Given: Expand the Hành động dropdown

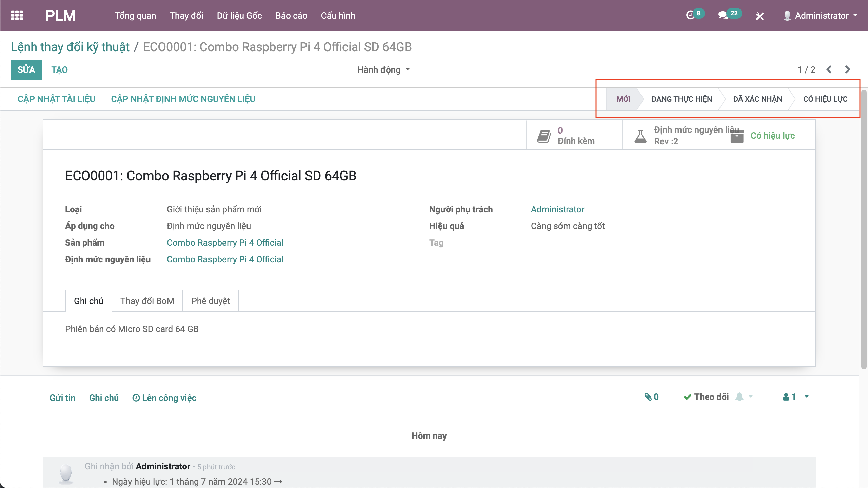Looking at the screenshot, I should coord(383,70).
